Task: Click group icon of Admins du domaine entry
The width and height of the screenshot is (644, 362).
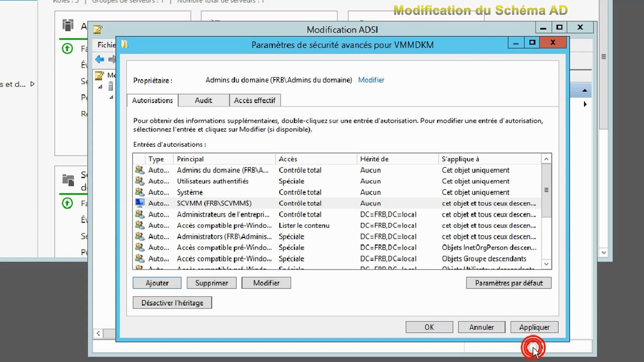Action: coord(139,170)
